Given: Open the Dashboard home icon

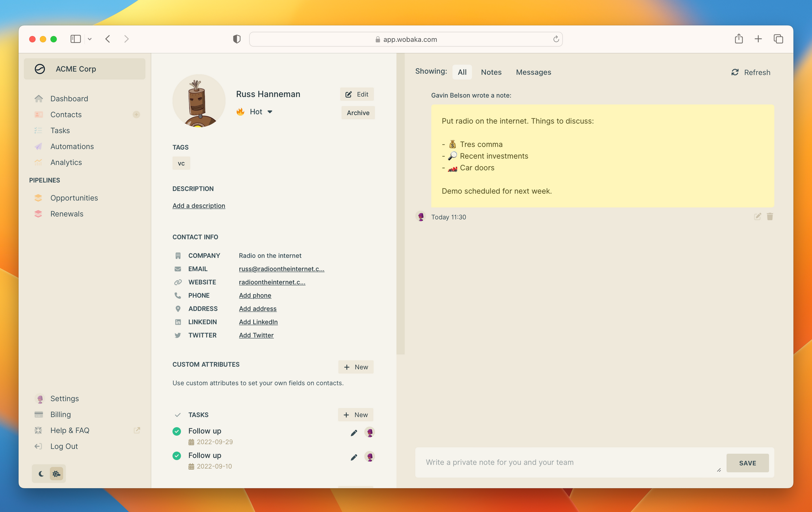Looking at the screenshot, I should (39, 99).
